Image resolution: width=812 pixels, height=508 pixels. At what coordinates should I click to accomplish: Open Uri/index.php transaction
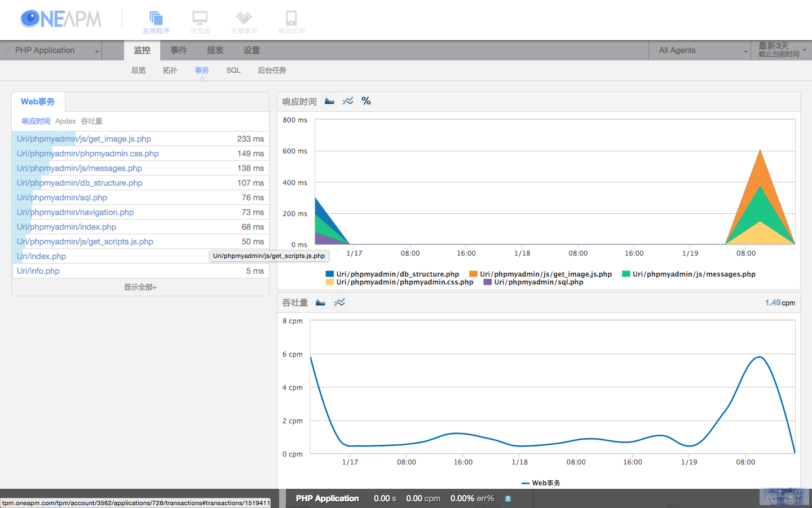pyautogui.click(x=41, y=256)
